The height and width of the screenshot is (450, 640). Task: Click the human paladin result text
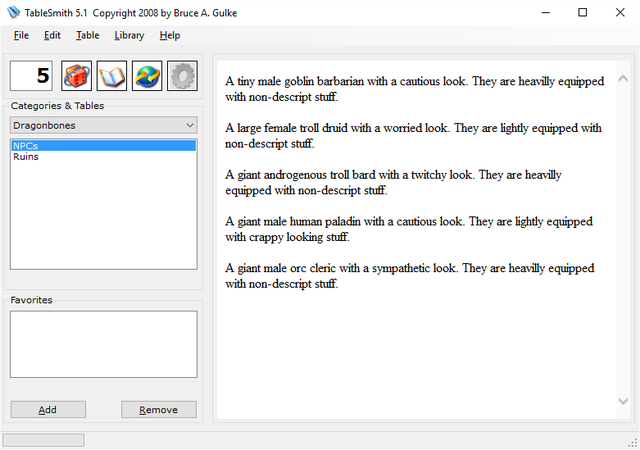pos(409,229)
